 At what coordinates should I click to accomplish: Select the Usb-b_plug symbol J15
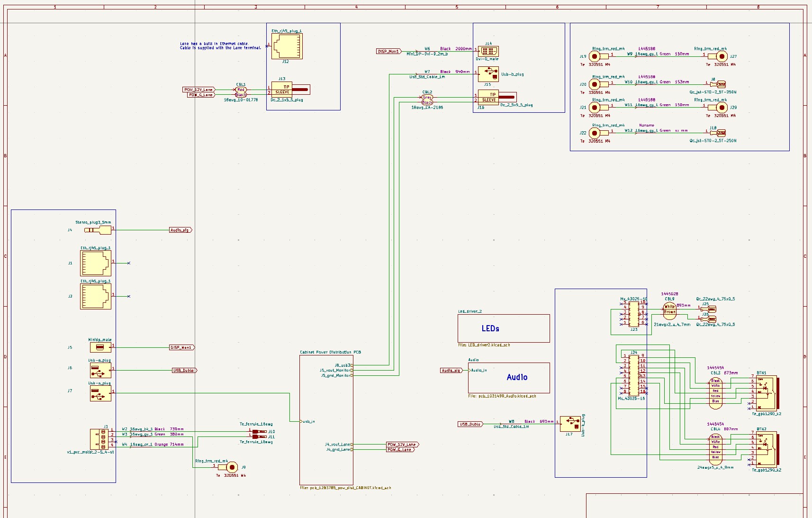[488, 74]
